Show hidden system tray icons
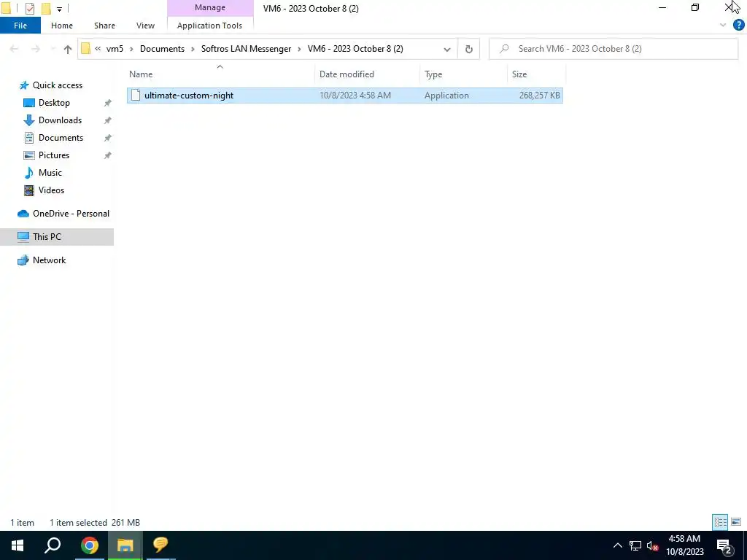Image resolution: width=747 pixels, height=560 pixels. coord(617,545)
